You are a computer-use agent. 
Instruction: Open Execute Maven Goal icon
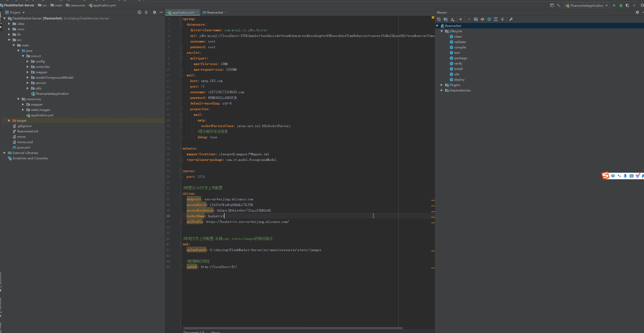(476, 19)
